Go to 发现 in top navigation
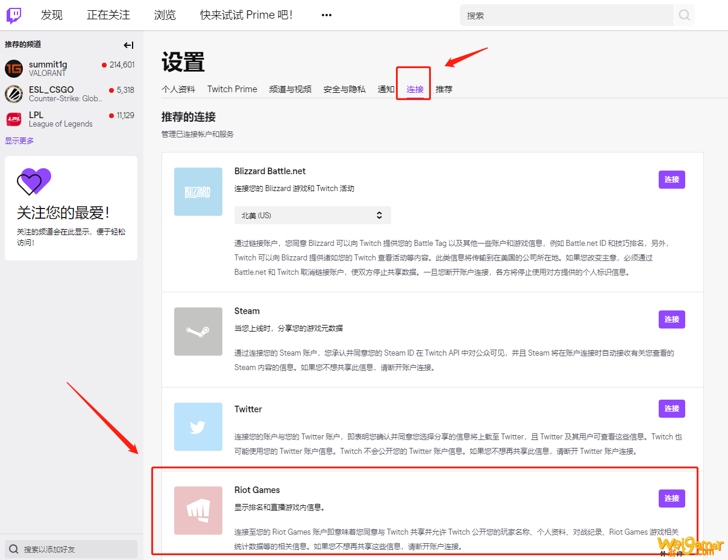This screenshot has height=560, width=728. pos(52,15)
